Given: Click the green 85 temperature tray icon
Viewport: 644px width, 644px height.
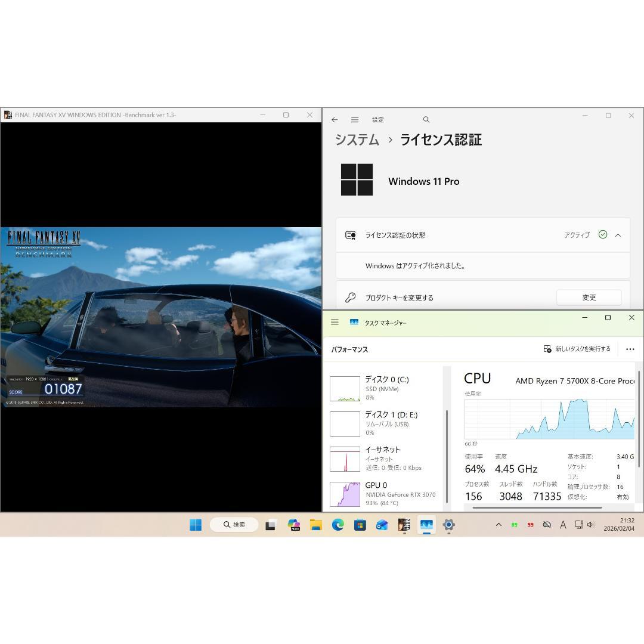Looking at the screenshot, I should click(514, 525).
